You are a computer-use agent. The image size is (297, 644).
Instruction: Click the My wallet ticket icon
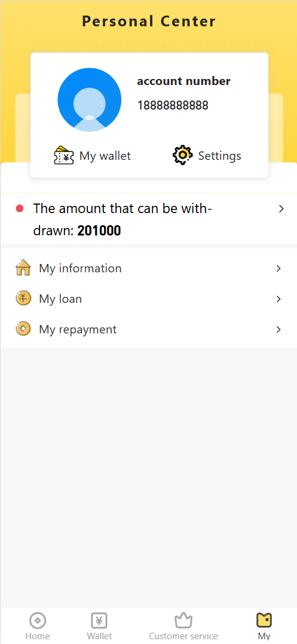(x=63, y=155)
